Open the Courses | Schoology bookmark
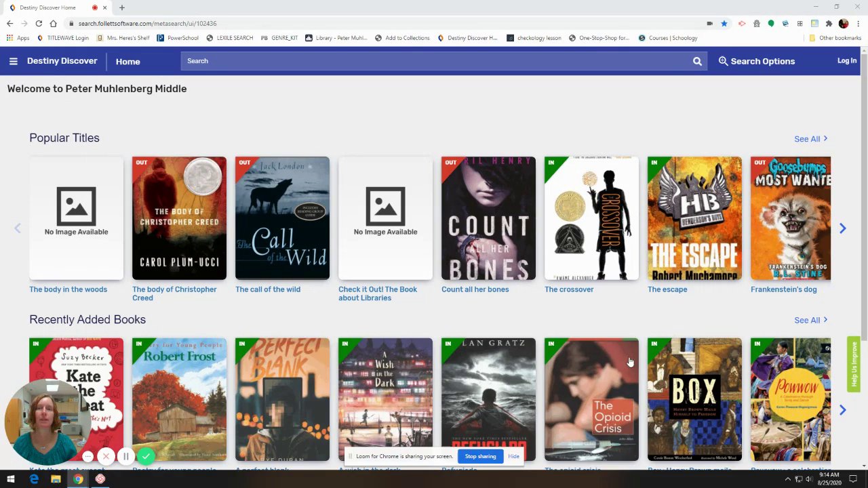The image size is (868, 488). click(x=668, y=38)
